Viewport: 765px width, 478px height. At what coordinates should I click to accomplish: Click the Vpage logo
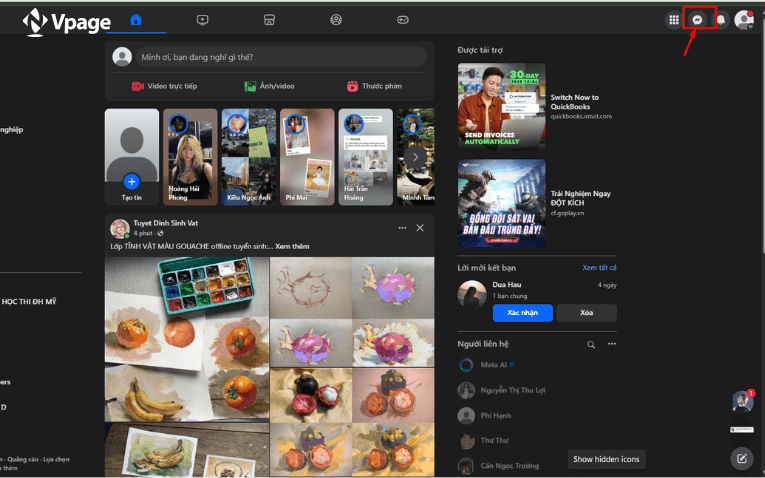67,22
